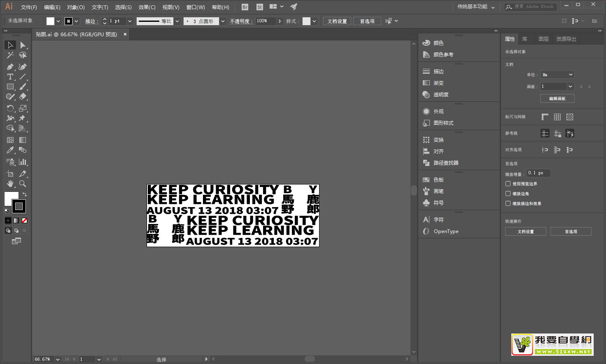Select the Paintbrush tool
Image resolution: width=606 pixels, height=364 pixels.
coord(23,86)
